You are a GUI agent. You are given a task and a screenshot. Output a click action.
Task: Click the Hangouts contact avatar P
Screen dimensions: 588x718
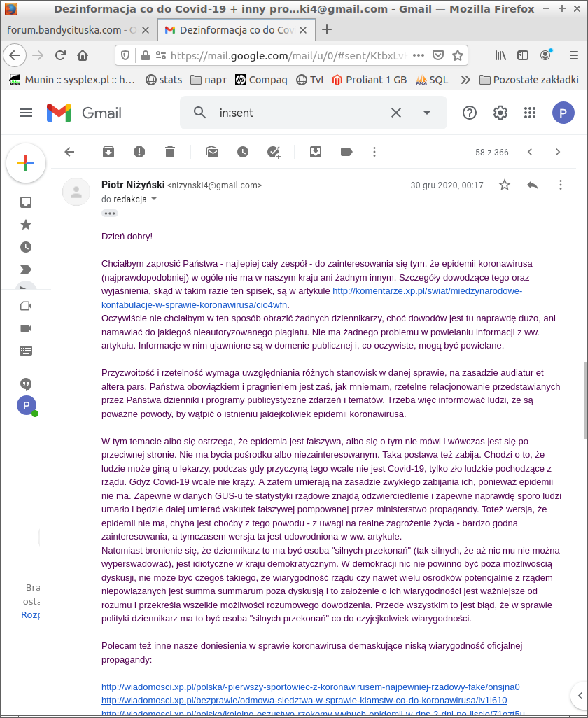point(27,406)
